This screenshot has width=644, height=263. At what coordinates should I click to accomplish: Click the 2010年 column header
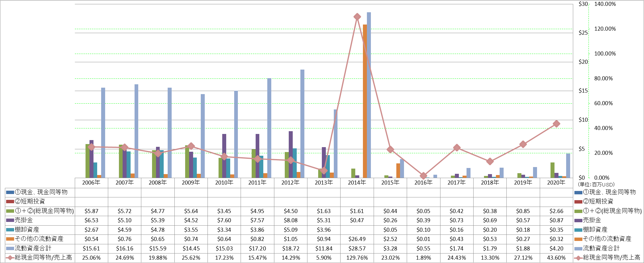point(224,183)
